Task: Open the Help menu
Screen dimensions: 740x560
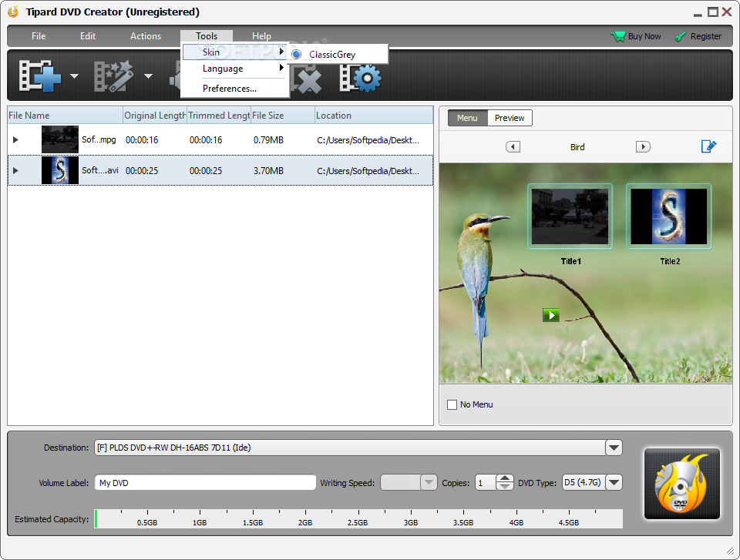Action: (261, 36)
